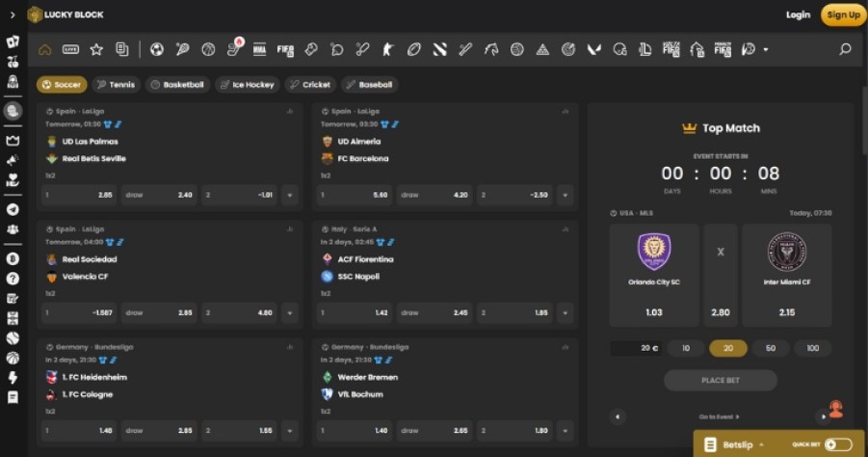Viewport: 868px width, 457px height.
Task: Open the crown icon in left sidebar
Action: [13, 140]
